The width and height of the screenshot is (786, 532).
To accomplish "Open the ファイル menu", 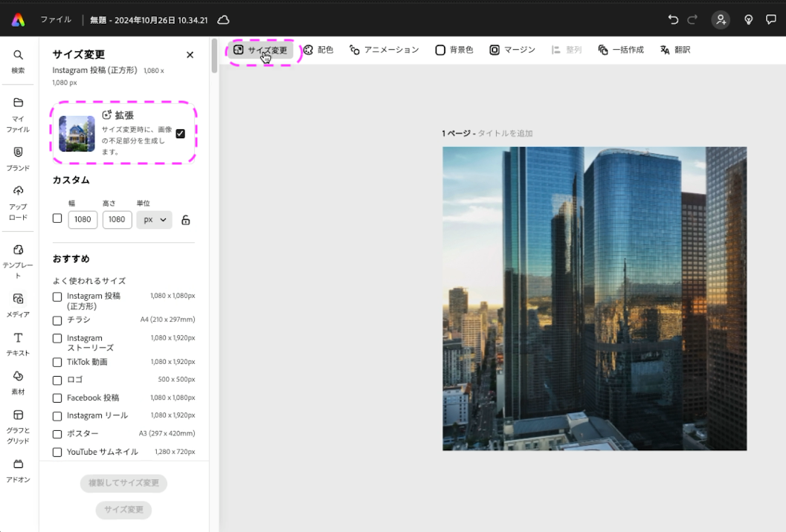I will [56, 20].
